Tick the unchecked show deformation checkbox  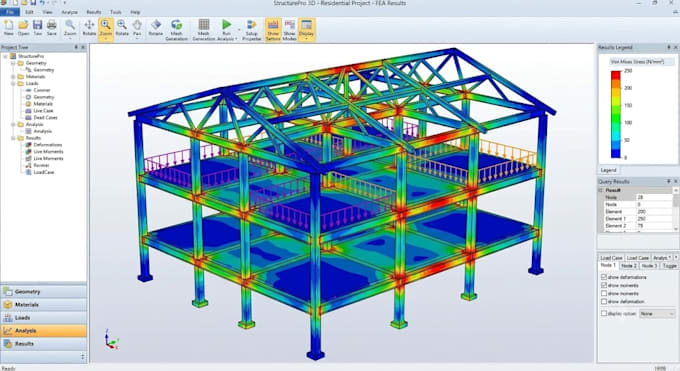(x=604, y=301)
